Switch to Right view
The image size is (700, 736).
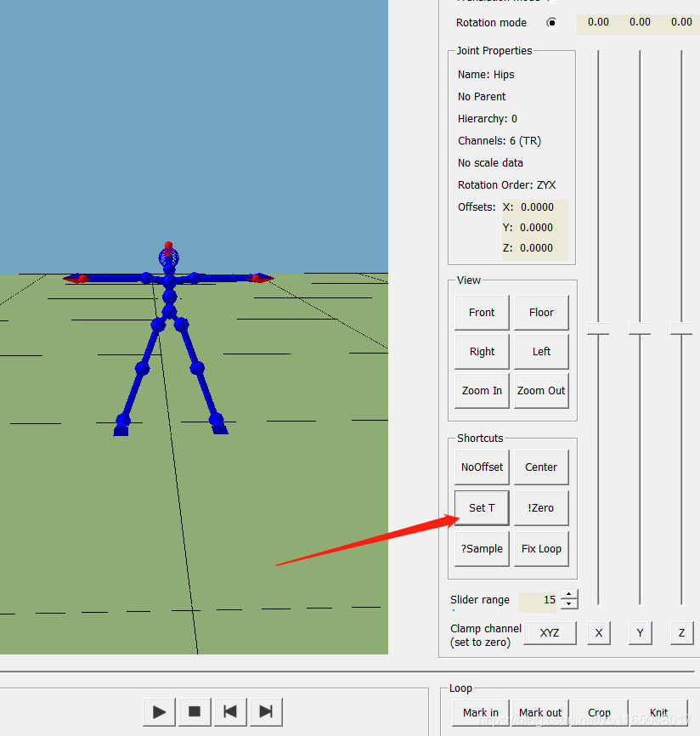click(482, 352)
